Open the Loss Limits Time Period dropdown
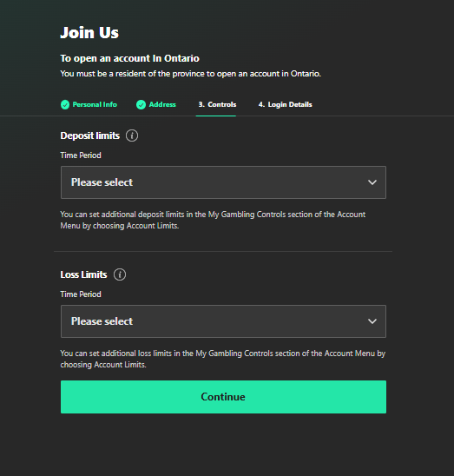The height and width of the screenshot is (476, 454). (x=223, y=321)
